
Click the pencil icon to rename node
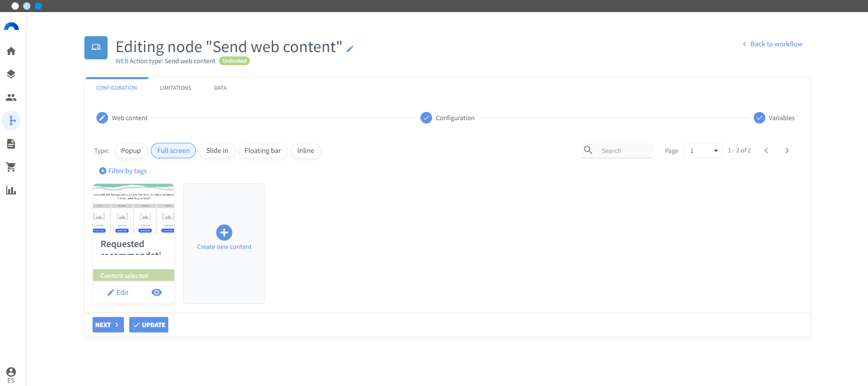(350, 48)
